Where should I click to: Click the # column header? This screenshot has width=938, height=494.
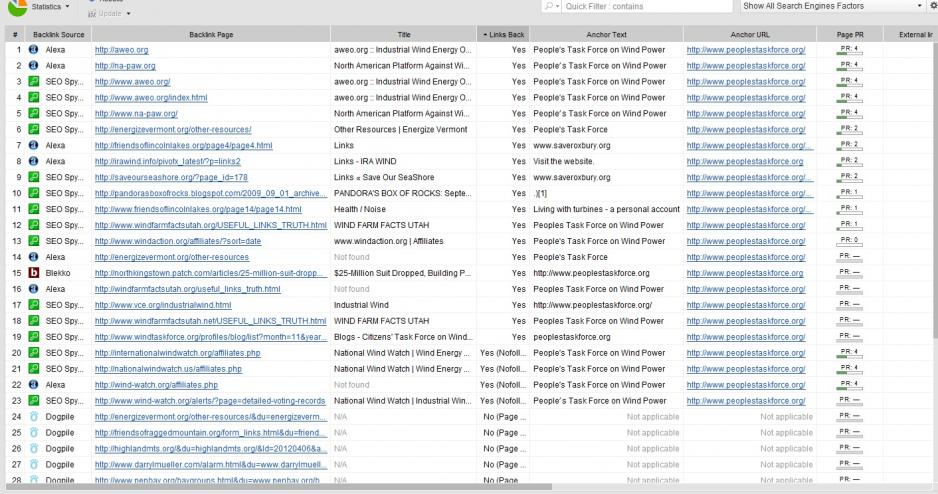(16, 35)
